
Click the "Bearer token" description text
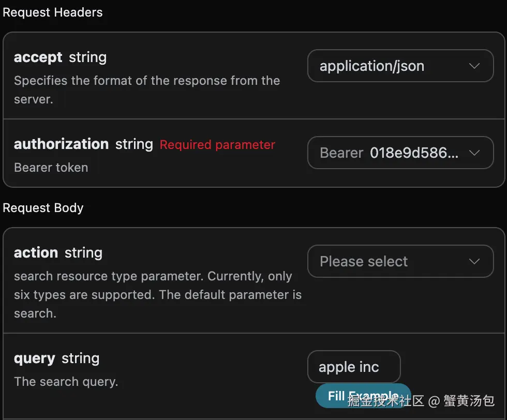51,168
